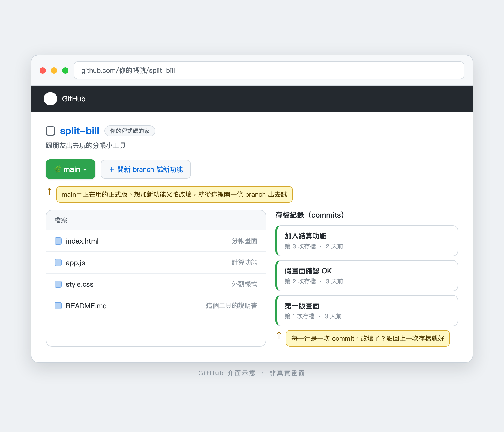Click the yellow minimize window button

pos(54,70)
